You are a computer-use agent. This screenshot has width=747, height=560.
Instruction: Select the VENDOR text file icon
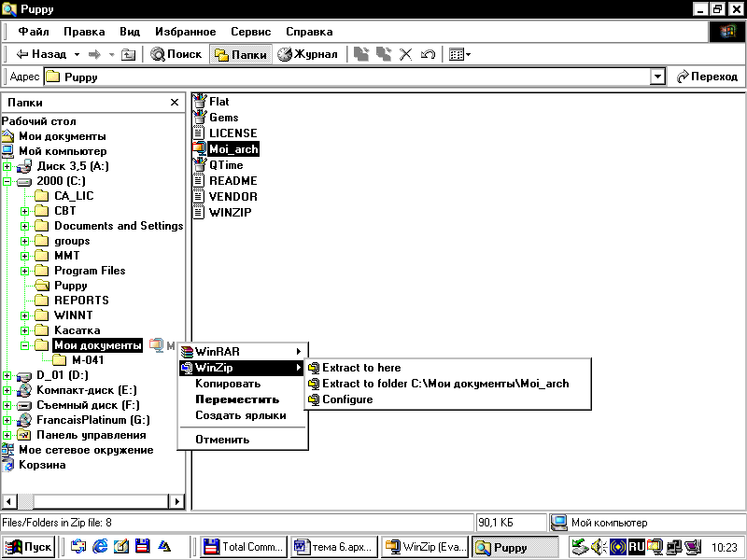pos(199,196)
